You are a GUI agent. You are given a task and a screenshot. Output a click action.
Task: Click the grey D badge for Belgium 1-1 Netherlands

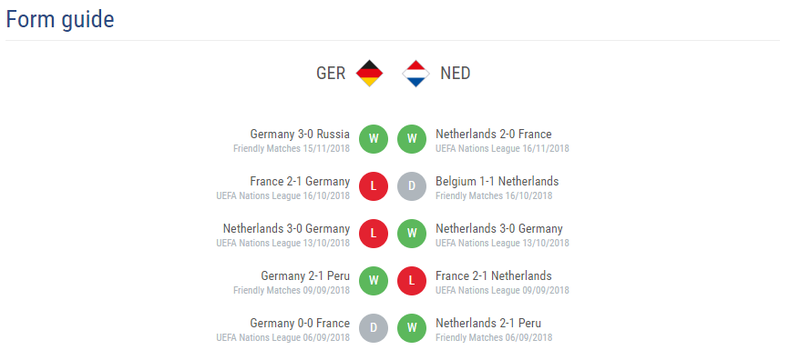point(412,186)
